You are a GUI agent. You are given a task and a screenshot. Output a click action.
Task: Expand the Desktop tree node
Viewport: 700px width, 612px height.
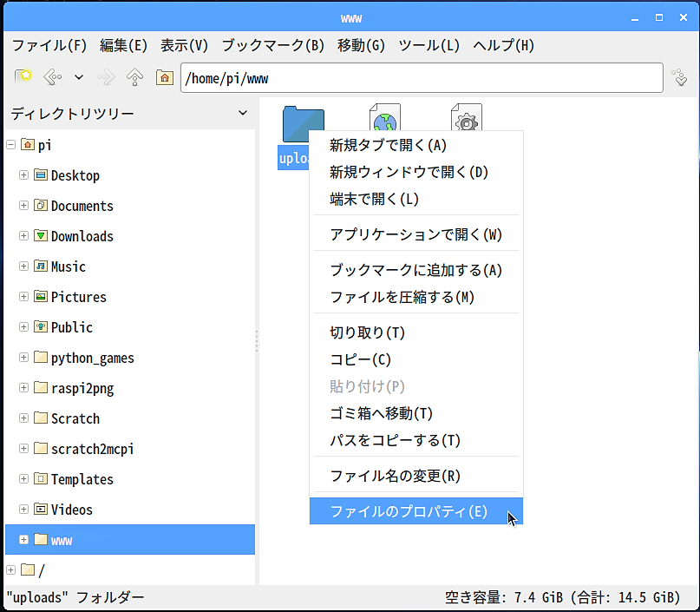click(23, 175)
